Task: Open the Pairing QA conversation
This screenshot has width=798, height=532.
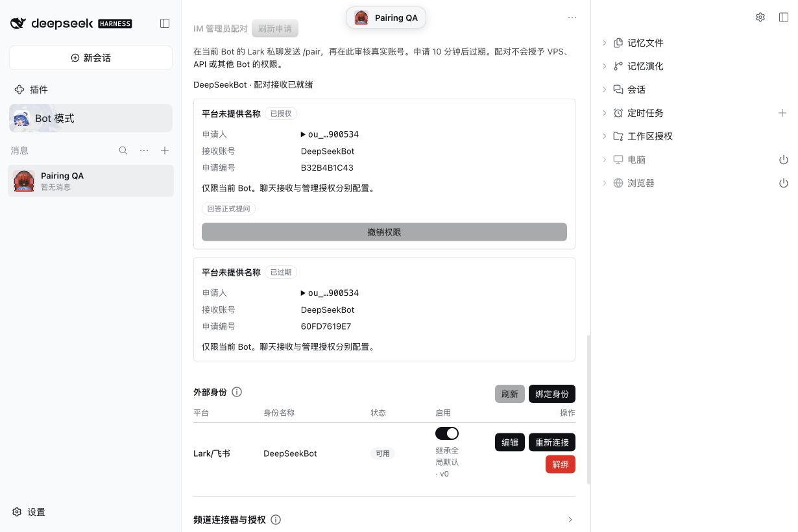Action: 91,181
